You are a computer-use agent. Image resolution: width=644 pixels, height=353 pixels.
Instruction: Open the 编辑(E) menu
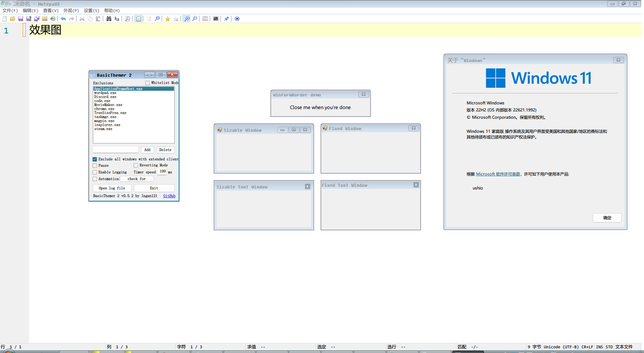(30, 11)
